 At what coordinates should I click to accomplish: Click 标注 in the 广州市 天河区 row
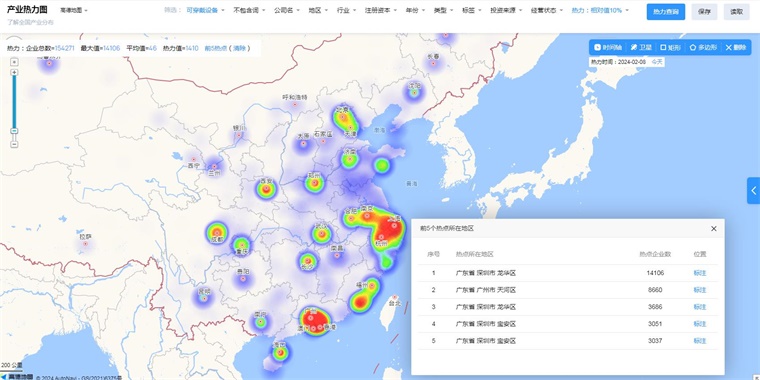pos(700,290)
